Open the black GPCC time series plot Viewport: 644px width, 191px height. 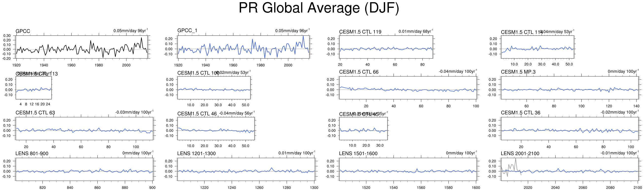click(82, 47)
